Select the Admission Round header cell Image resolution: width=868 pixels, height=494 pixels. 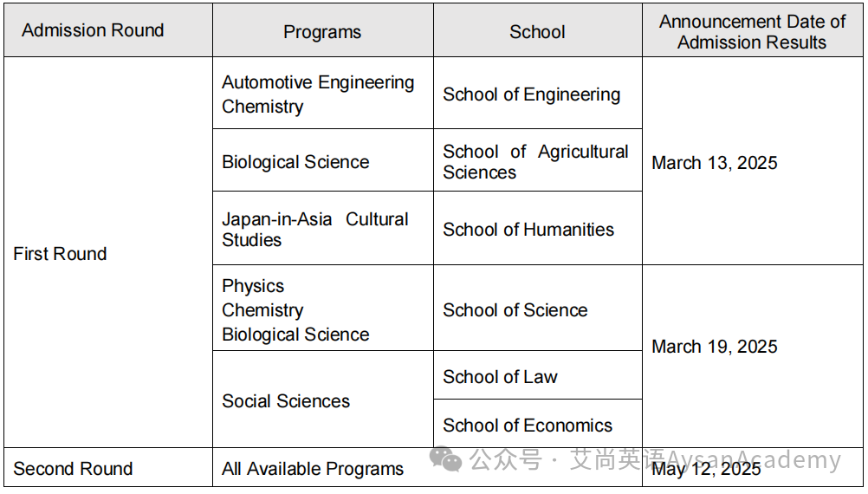point(108,30)
